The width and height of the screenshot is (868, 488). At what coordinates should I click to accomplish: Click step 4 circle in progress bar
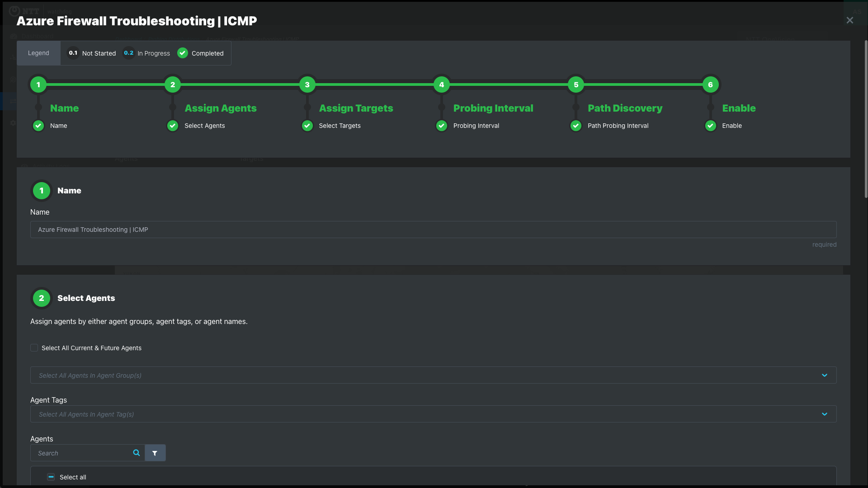tap(442, 84)
